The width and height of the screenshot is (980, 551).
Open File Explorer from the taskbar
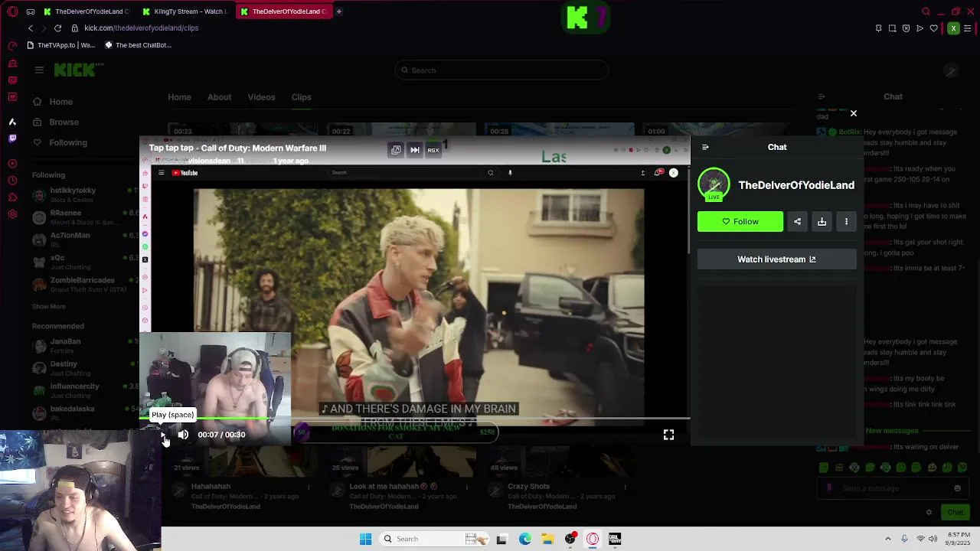(547, 539)
